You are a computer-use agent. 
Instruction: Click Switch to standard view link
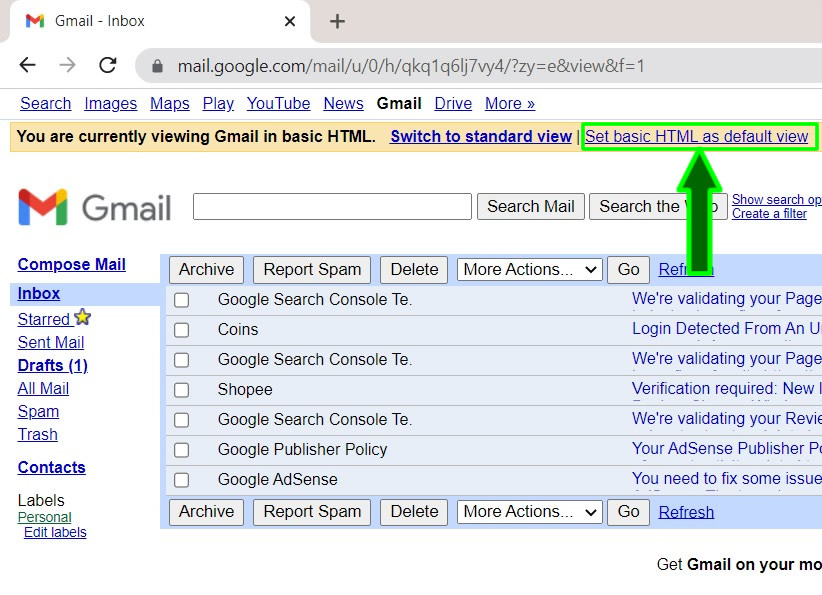[x=481, y=136]
